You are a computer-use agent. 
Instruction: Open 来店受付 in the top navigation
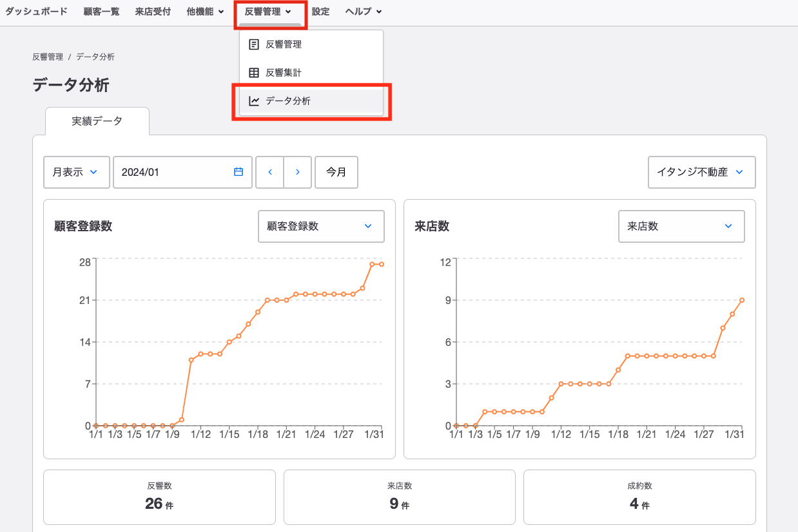point(153,12)
